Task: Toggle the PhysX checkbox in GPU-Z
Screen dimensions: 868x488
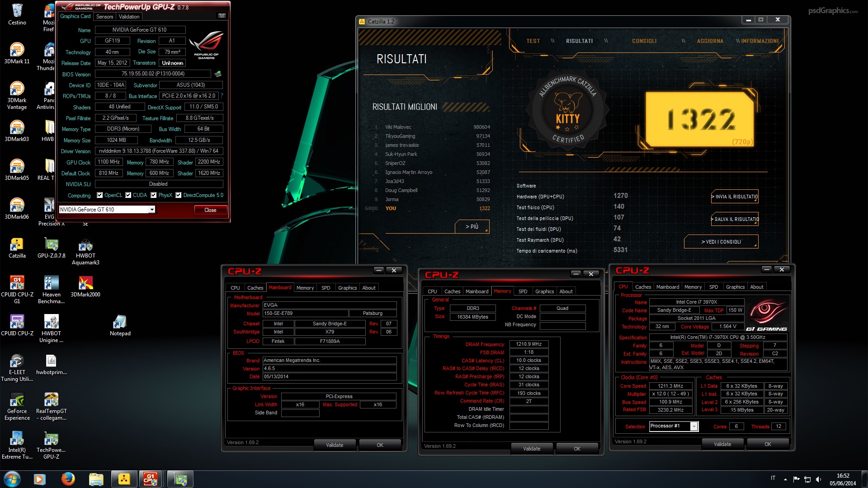Action: tap(154, 195)
